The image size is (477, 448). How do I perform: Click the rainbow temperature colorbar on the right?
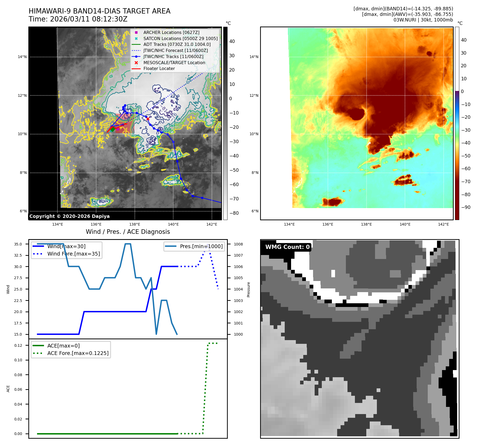pos(457,123)
